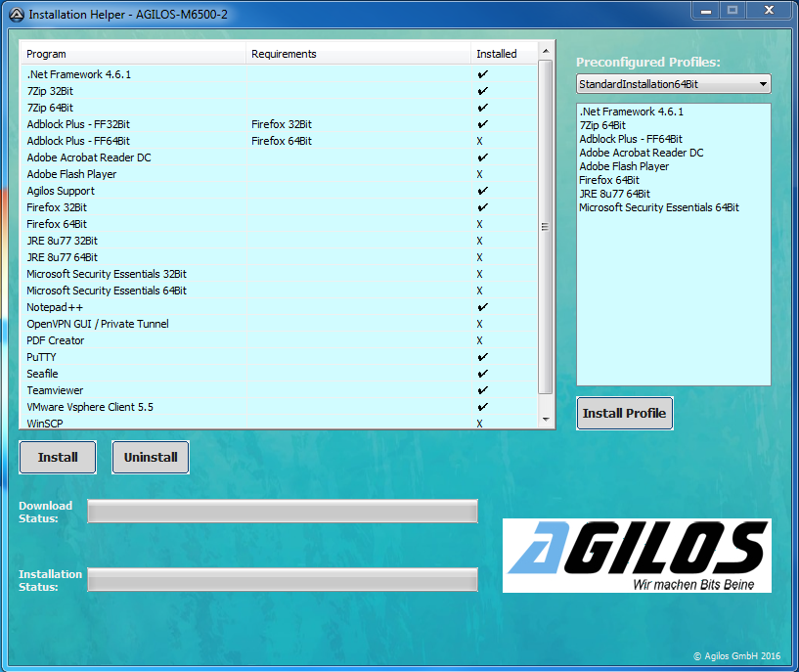
Task: Select Adobe Acrobat Reader DC in program list
Action: click(279, 157)
